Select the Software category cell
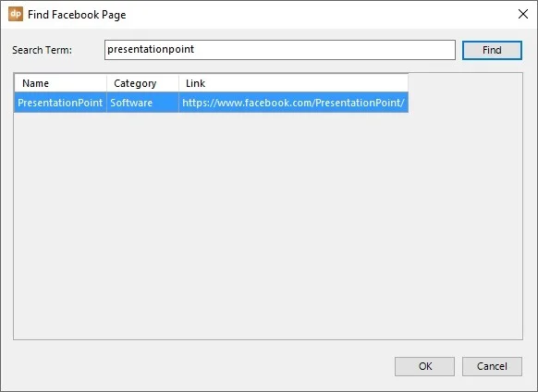This screenshot has width=538, height=392. (142, 103)
